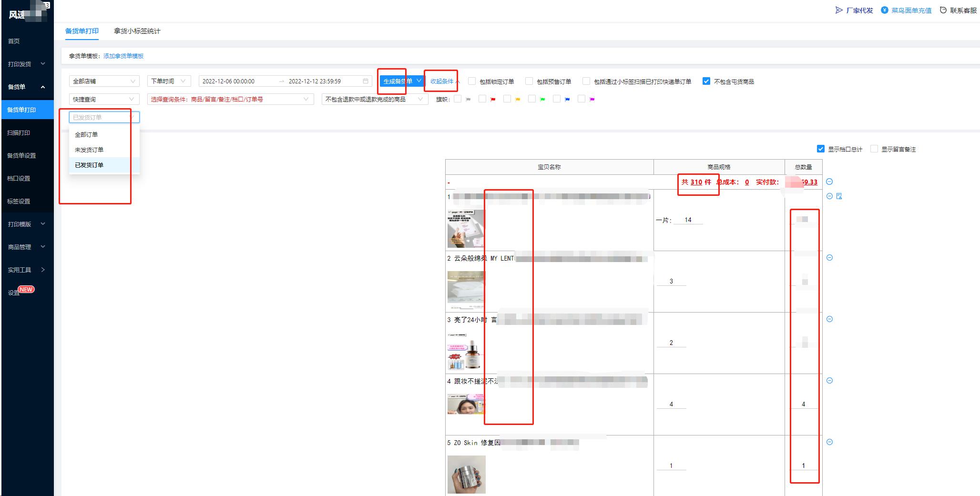Viewport: 980px width, 496px height.
Task: Collapse the 备货单 sidebar menu
Action: [x=27, y=87]
